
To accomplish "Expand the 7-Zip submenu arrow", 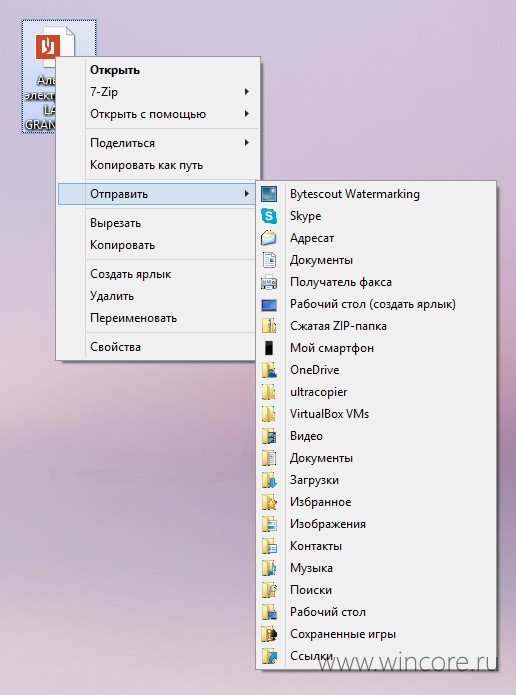I will click(x=246, y=92).
